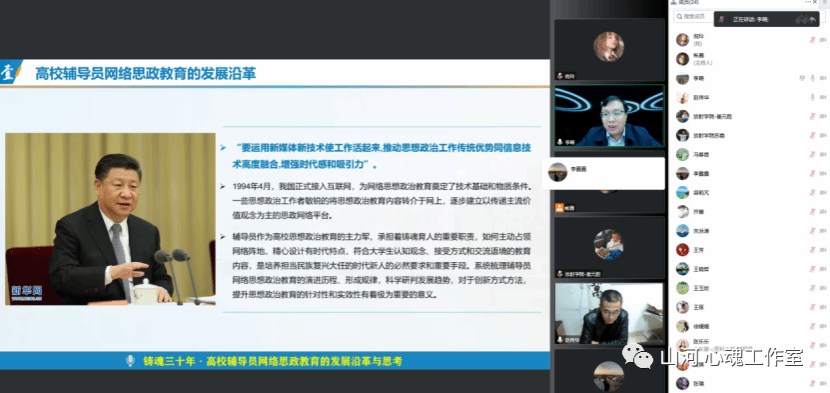This screenshot has height=393, width=830.
Task: Click the speaker photo on the shared slide
Action: pos(110,219)
